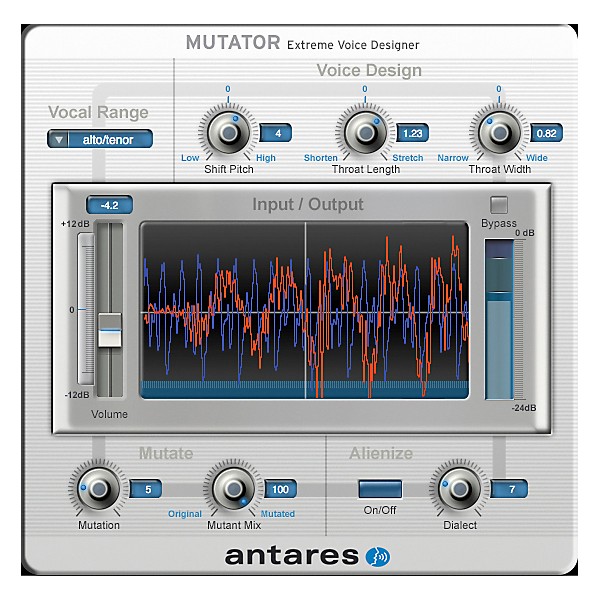Click the Mutant Mix knob
The height and width of the screenshot is (600, 600).
(x=234, y=489)
